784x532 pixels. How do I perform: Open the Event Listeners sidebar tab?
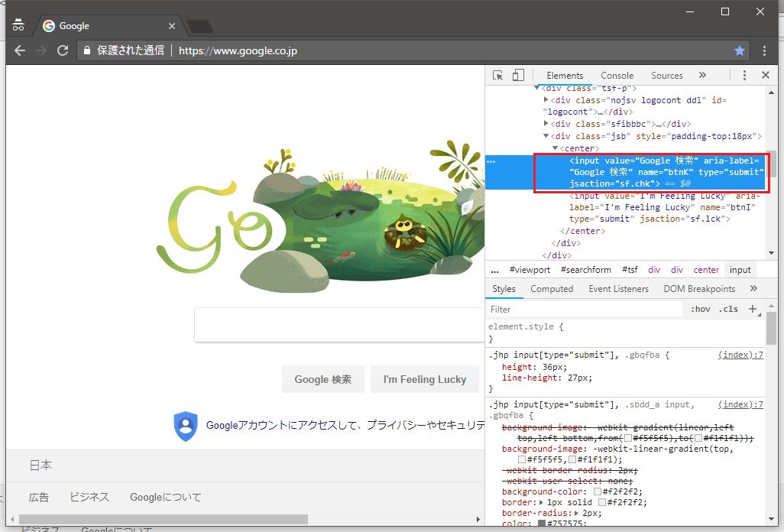618,289
